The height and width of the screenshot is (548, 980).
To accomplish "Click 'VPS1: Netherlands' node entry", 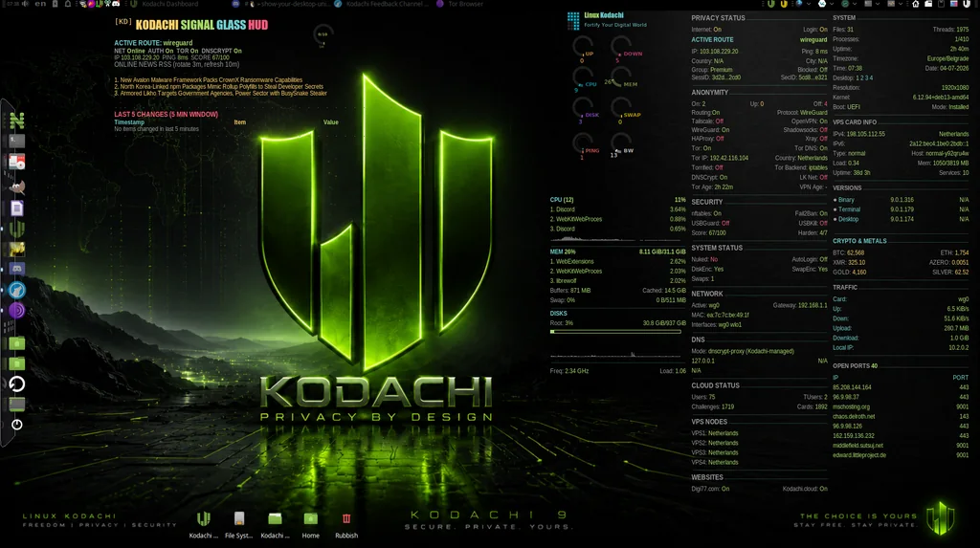I will [714, 433].
